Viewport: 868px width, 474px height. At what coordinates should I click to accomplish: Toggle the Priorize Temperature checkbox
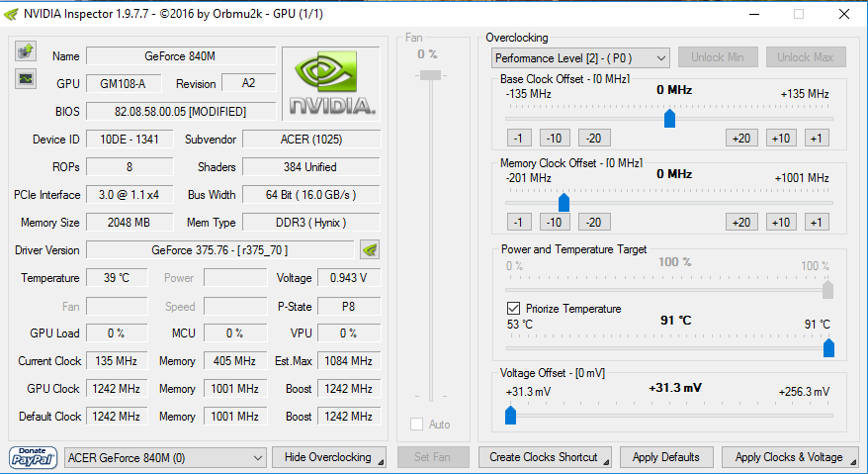[513, 309]
